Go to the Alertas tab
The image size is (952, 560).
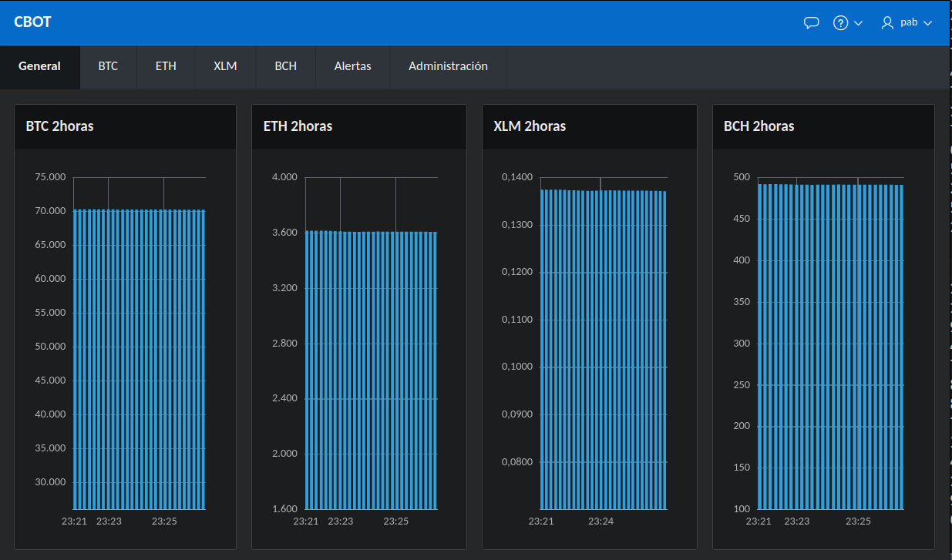pyautogui.click(x=352, y=66)
